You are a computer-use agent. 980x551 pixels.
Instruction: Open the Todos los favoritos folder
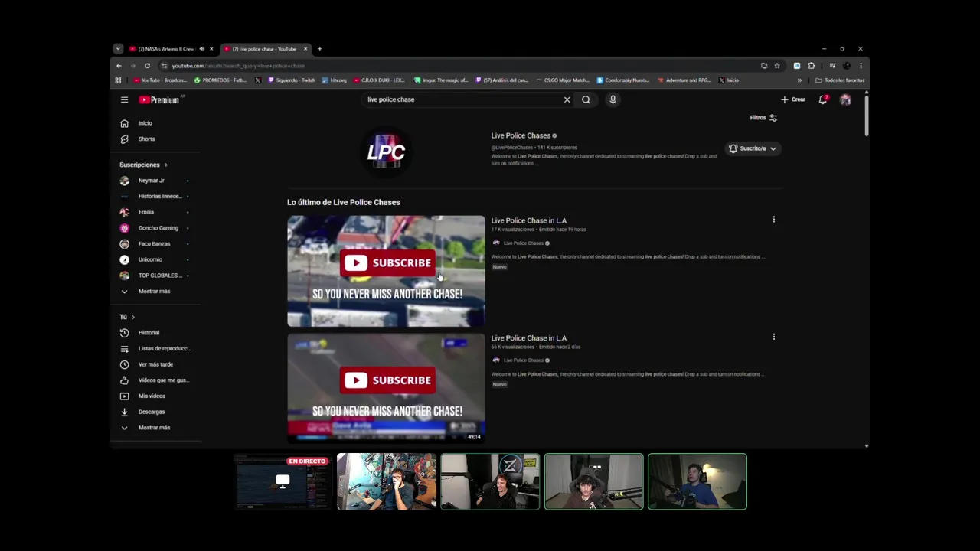(x=840, y=80)
